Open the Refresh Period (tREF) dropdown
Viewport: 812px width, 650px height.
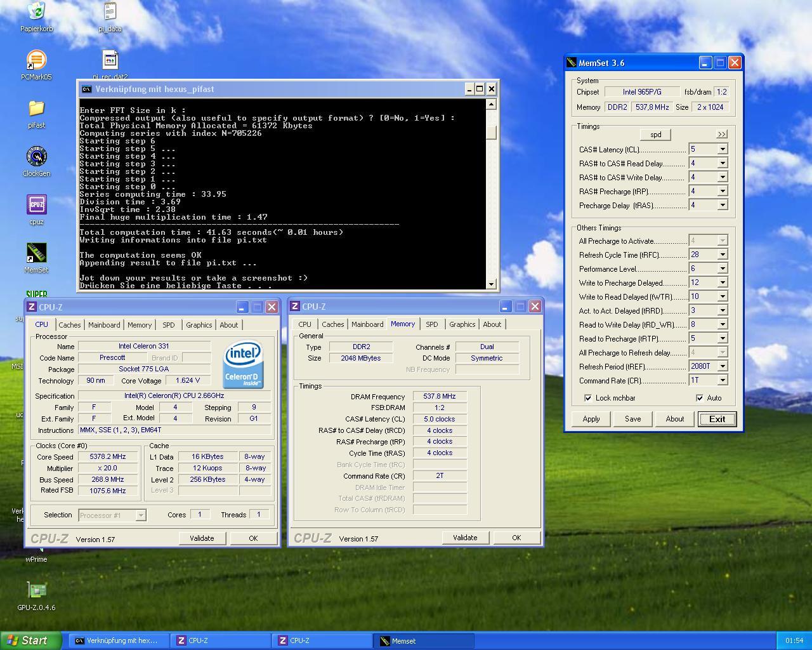click(x=722, y=366)
